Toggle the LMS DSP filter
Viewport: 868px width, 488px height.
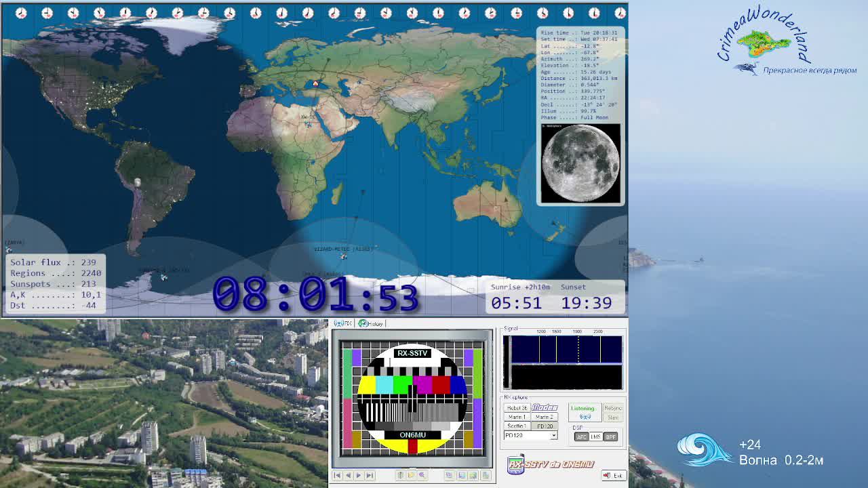(x=595, y=437)
